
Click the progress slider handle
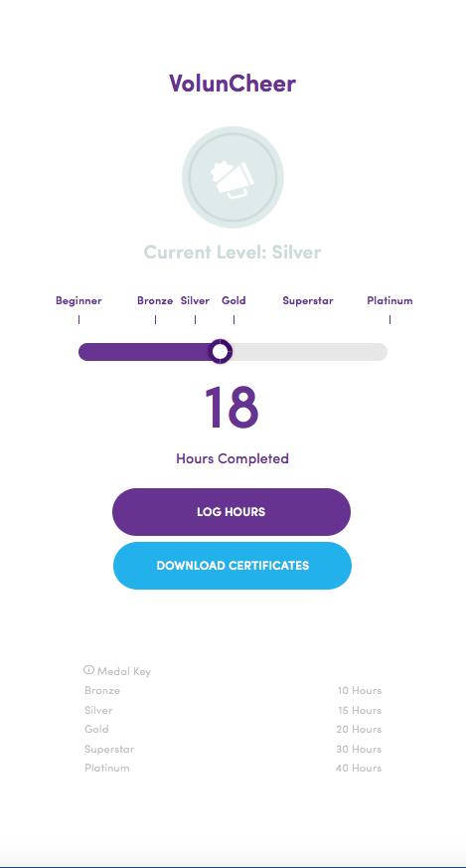coord(220,352)
